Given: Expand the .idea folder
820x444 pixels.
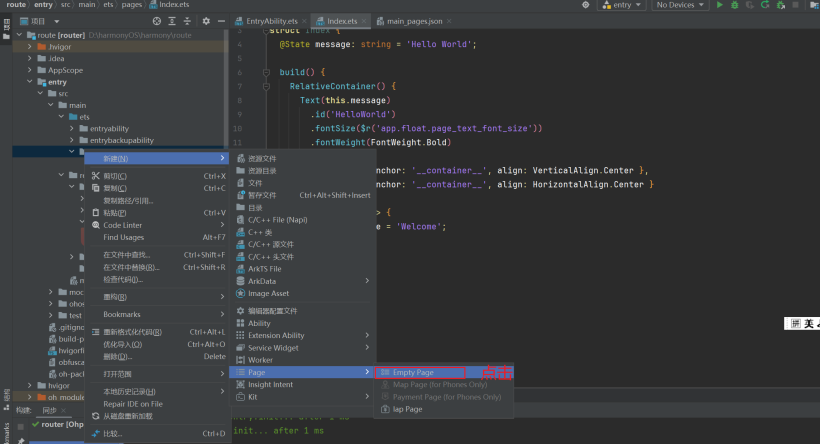Looking at the screenshot, I should [30, 58].
